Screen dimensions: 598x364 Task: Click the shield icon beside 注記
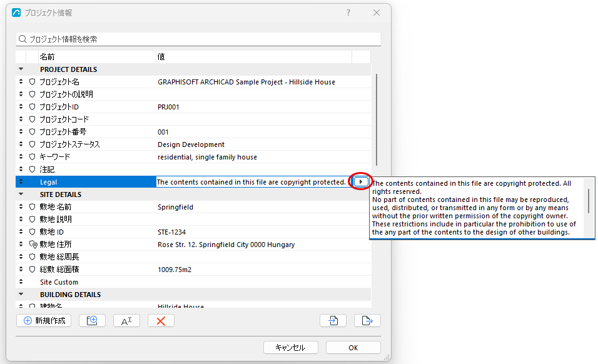[x=33, y=169]
